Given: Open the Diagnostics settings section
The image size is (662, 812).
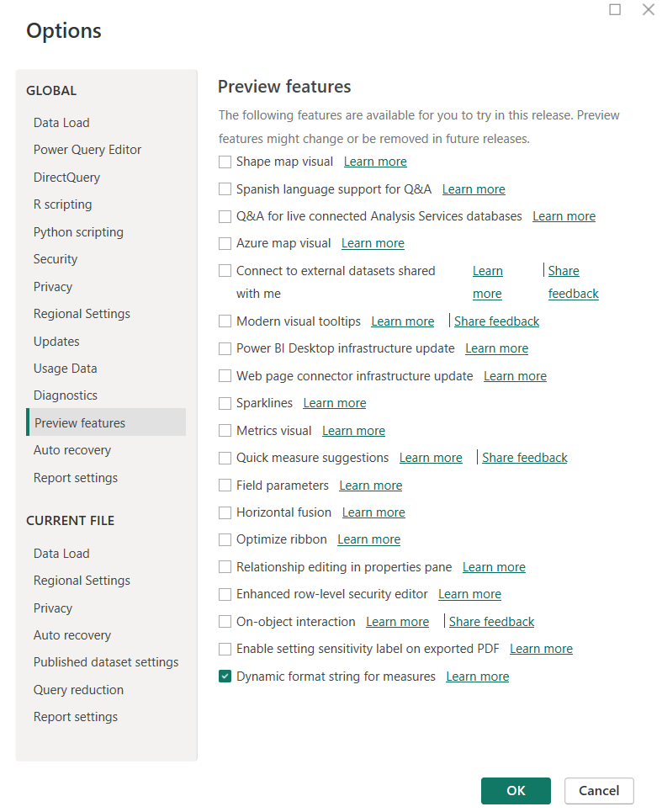Looking at the screenshot, I should click(66, 395).
